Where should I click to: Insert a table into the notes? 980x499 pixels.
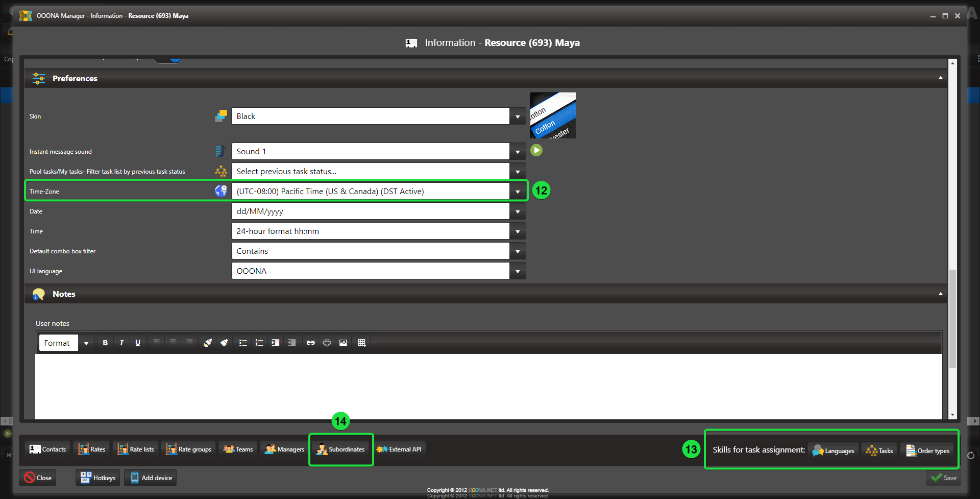(362, 343)
